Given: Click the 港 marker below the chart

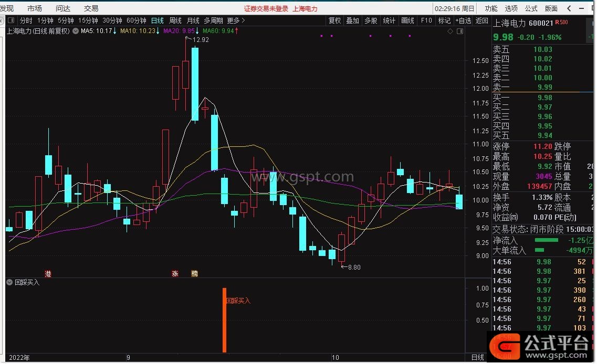Looking at the screenshot, I should point(48,273).
